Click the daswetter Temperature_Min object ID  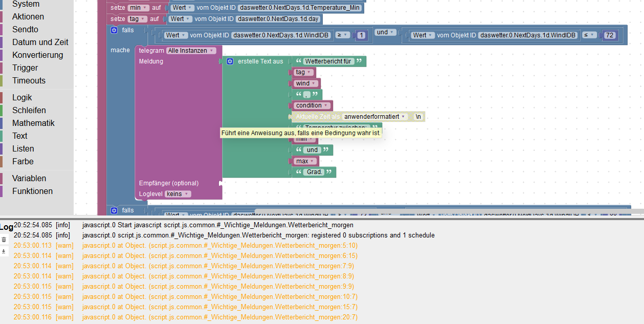(299, 8)
